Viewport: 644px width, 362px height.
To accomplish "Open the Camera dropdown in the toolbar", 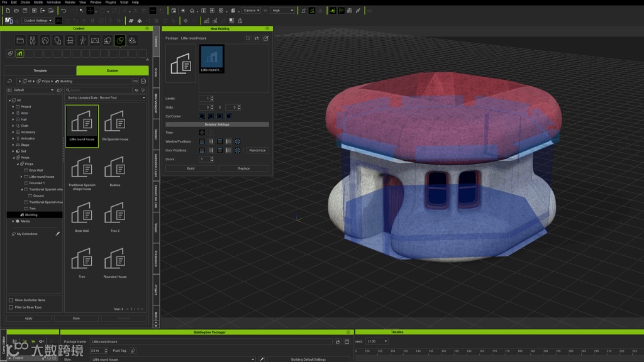I will [252, 11].
